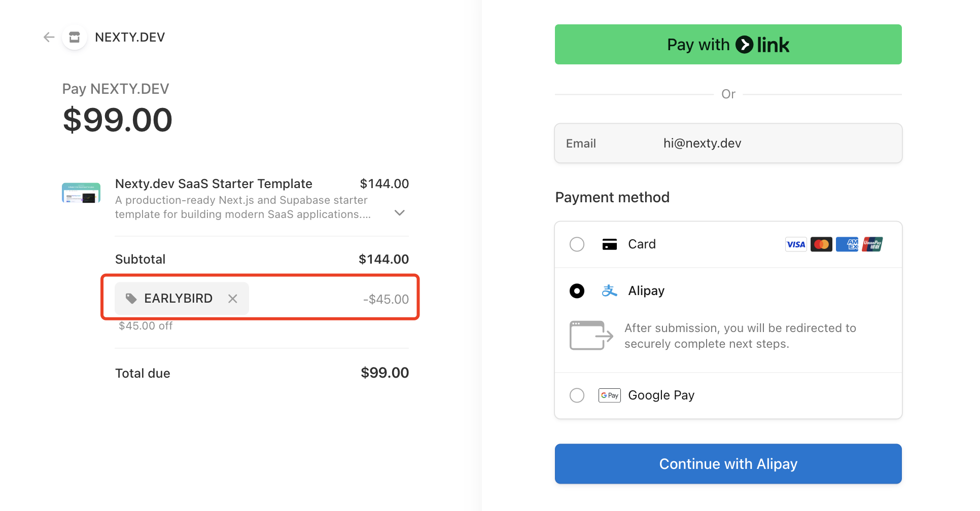Click the SaaS Starter Template thumbnail
Screen dimensions: 980x511
tap(81, 193)
